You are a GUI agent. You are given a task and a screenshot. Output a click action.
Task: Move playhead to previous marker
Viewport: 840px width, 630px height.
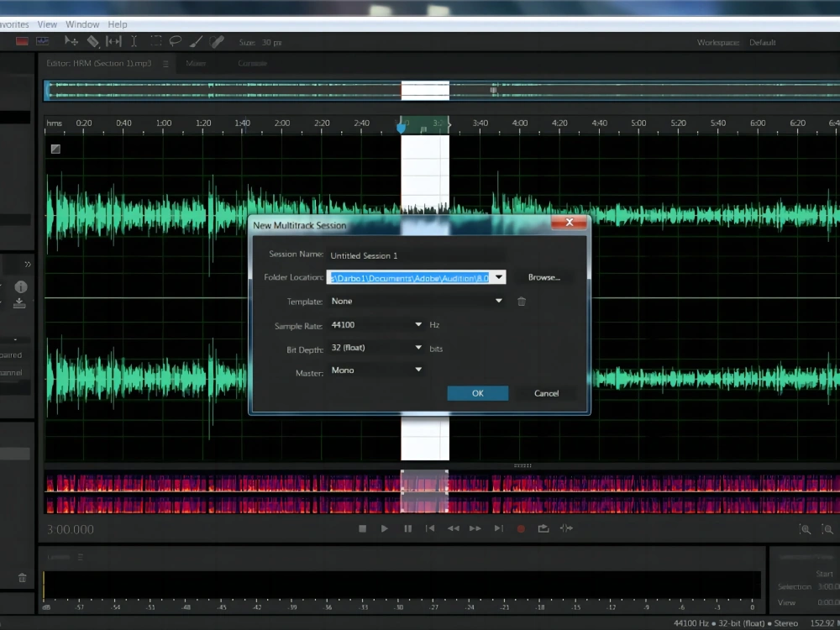[x=429, y=528]
